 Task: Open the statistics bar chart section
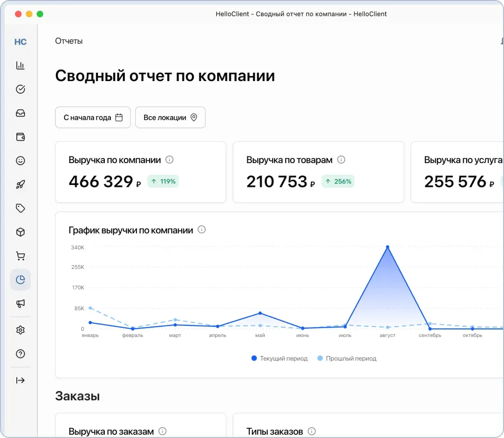[20, 65]
